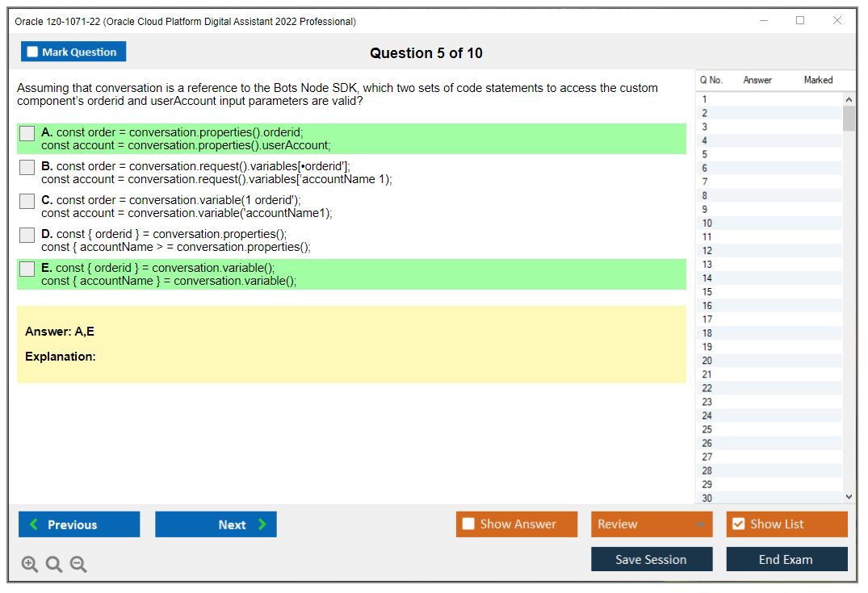The image size is (868, 593).
Task: Click the zoom-out magnifier icon
Action: (78, 564)
